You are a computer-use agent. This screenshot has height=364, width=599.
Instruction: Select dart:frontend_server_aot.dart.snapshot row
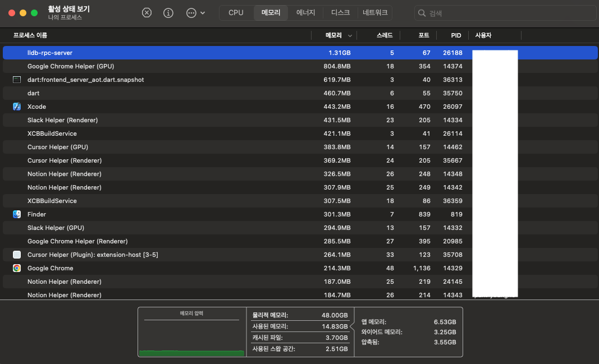[x=300, y=80]
